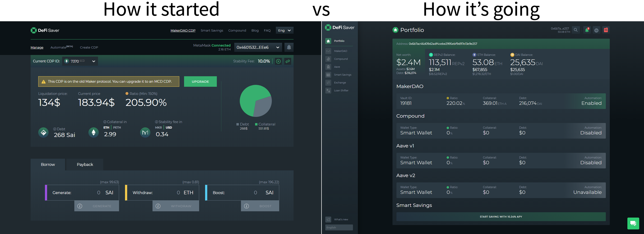Viewport: 644px width, 234px height.
Task: Switch to the Payback tab
Action: point(85,164)
